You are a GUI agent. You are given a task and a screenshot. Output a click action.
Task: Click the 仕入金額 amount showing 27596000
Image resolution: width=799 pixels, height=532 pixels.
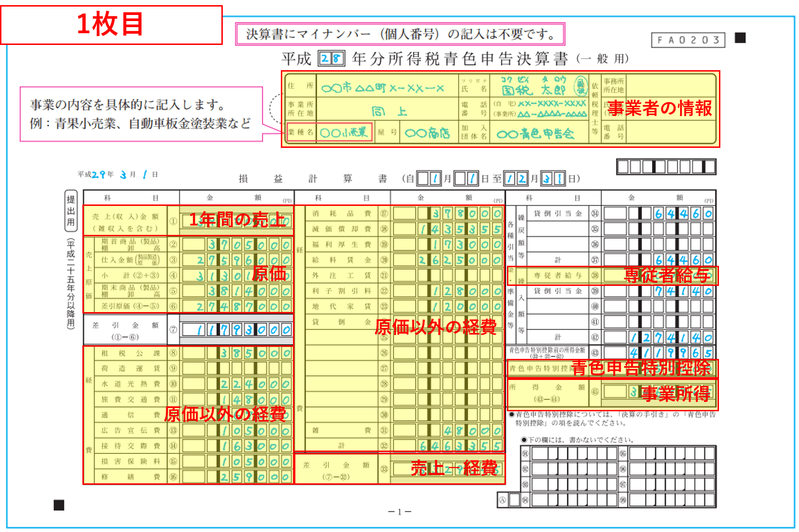pyautogui.click(x=234, y=260)
